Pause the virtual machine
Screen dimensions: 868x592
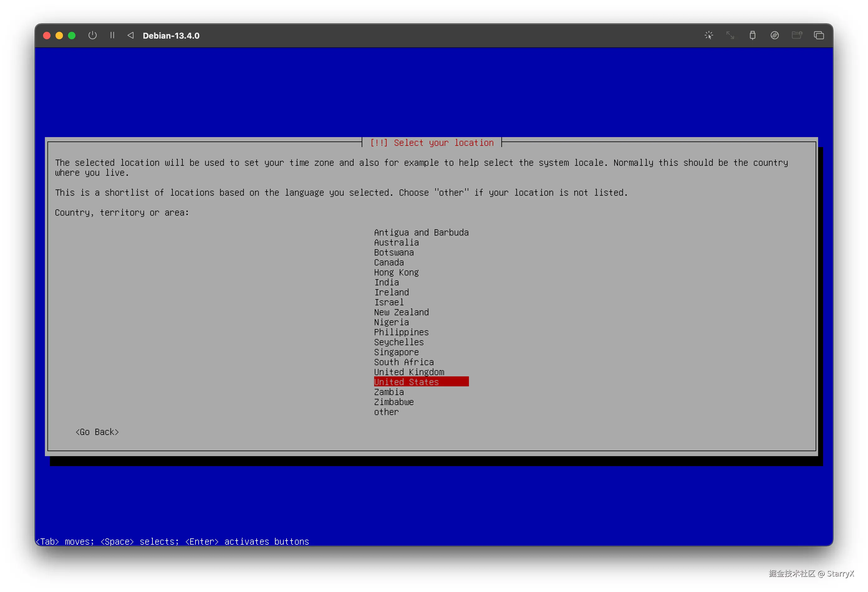click(x=112, y=36)
